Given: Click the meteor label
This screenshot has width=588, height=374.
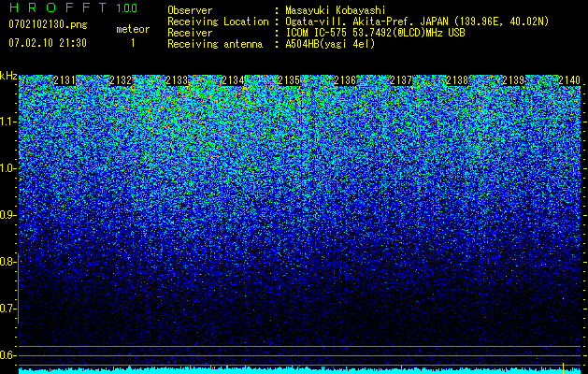Looking at the screenshot, I should [x=133, y=29].
